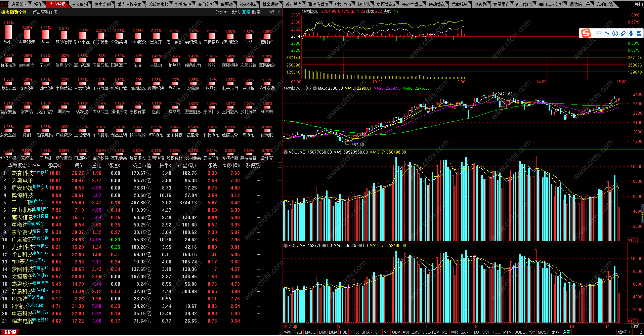644x336 pixels.
Task: Select the 默认 sort option
Action: pyautogui.click(x=236, y=12)
